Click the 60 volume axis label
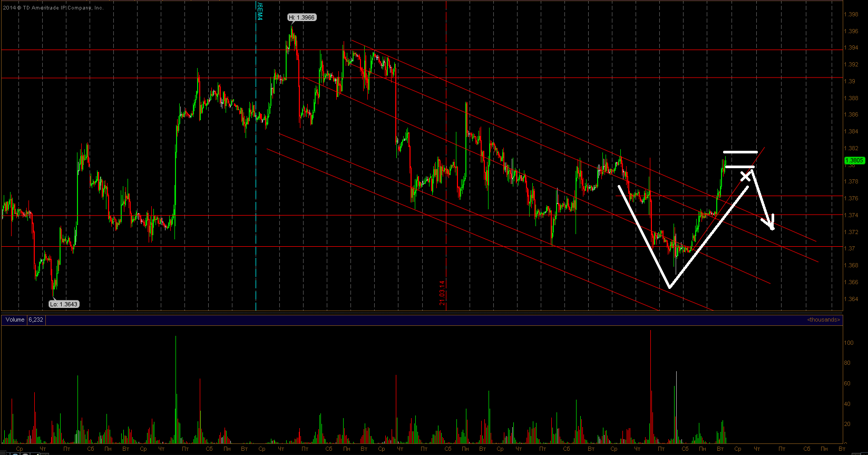 click(847, 383)
